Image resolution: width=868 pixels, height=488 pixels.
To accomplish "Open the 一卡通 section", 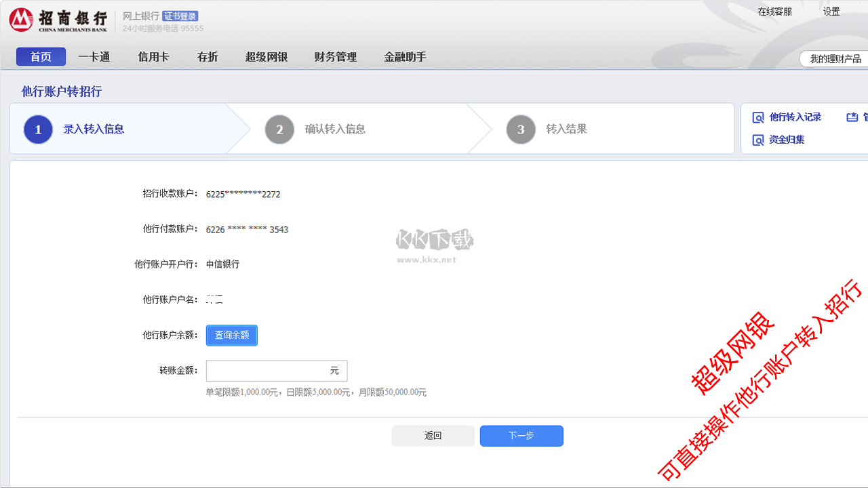I will coord(94,57).
